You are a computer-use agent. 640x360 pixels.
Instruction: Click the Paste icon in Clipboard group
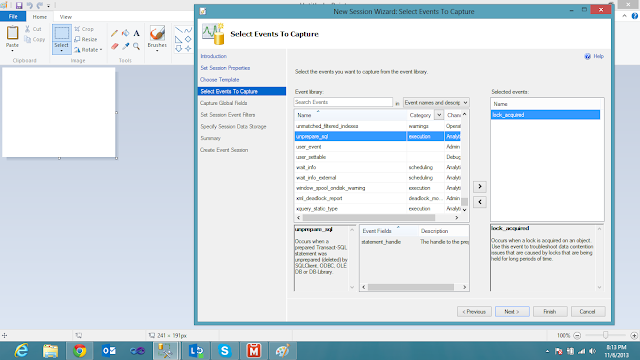12,33
